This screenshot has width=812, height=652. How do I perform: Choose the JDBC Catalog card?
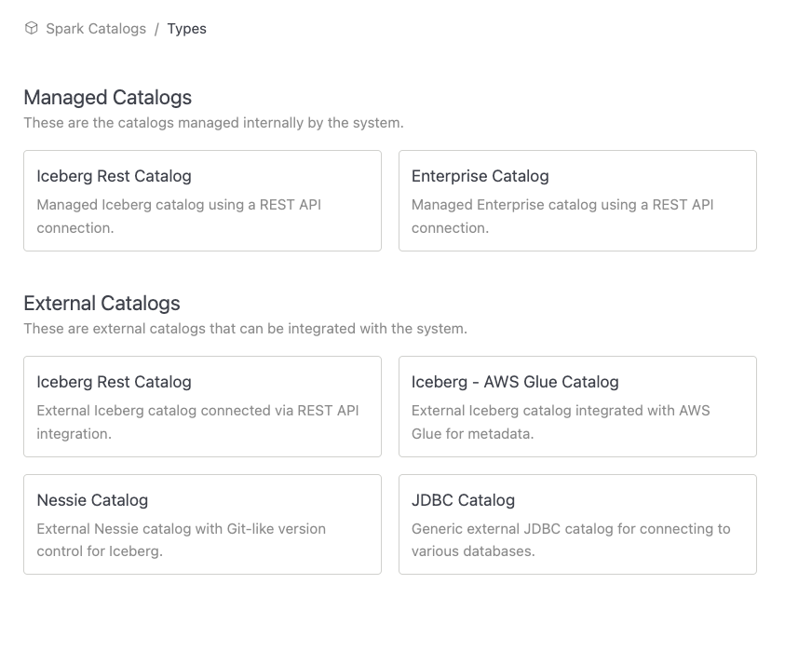(x=577, y=523)
